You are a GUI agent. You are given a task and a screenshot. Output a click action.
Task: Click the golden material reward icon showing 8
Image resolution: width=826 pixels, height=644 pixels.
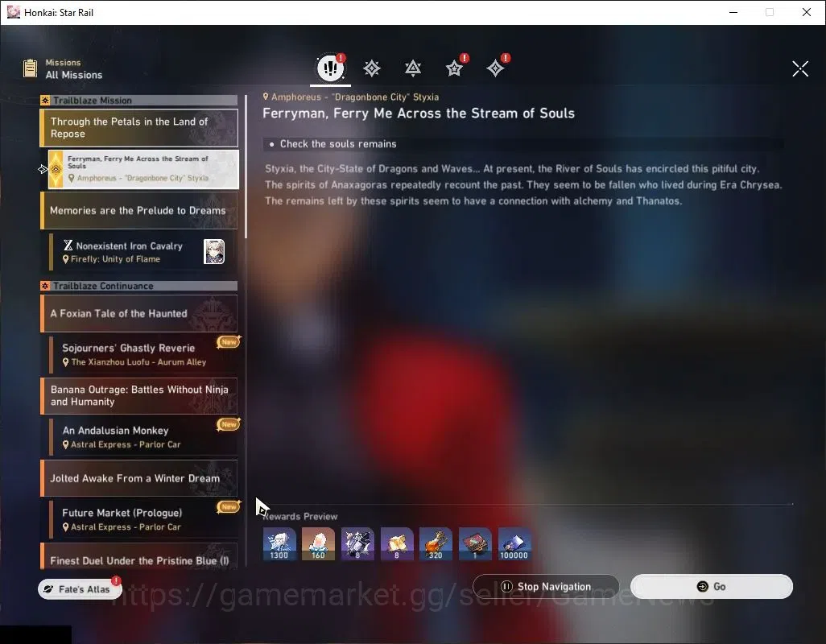(397, 543)
